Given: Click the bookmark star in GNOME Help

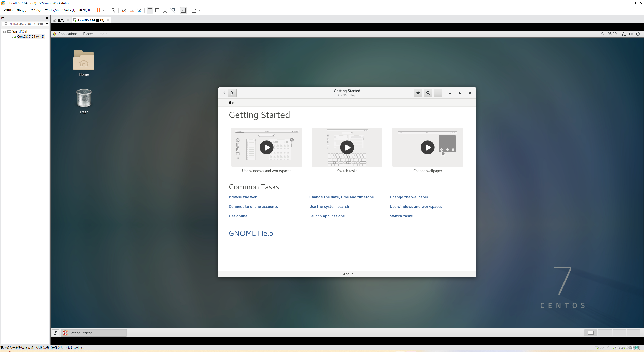Looking at the screenshot, I should click(x=418, y=93).
